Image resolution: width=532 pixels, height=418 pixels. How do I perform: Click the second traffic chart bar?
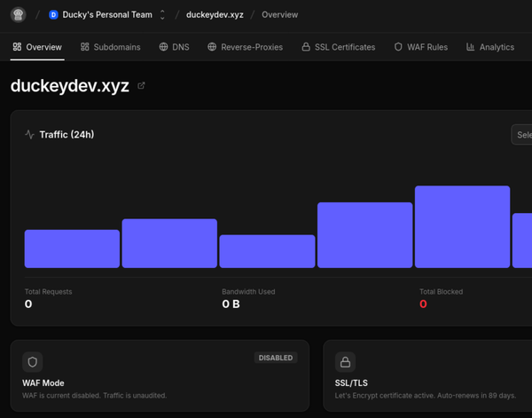169,243
